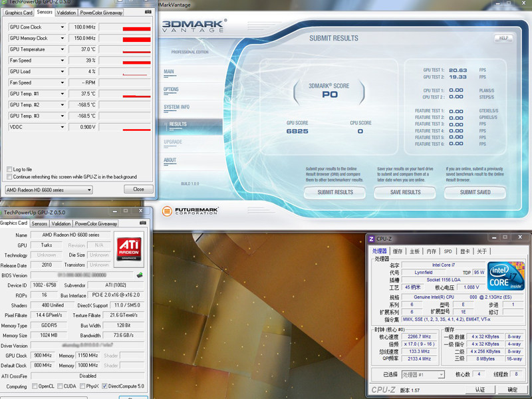Switch to the Validation tab in sensors window

[66, 13]
